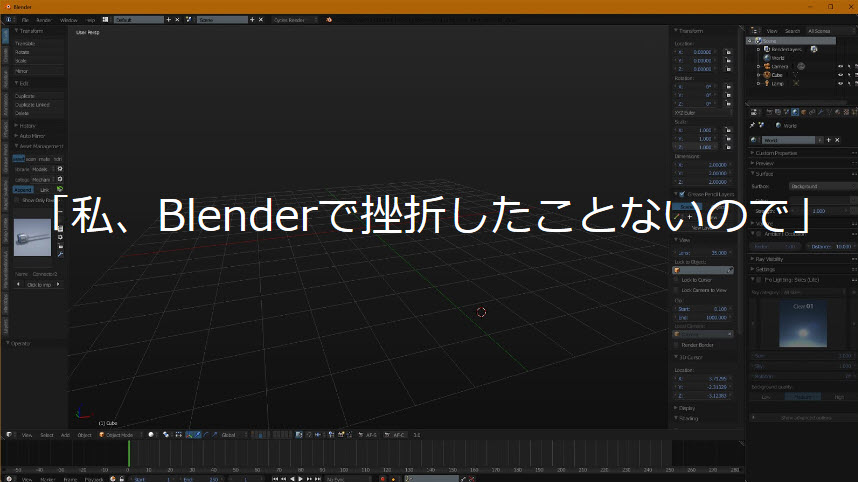The image size is (858, 482).
Task: Click the Clear 01 sky lighting thumbnail
Action: tap(803, 323)
